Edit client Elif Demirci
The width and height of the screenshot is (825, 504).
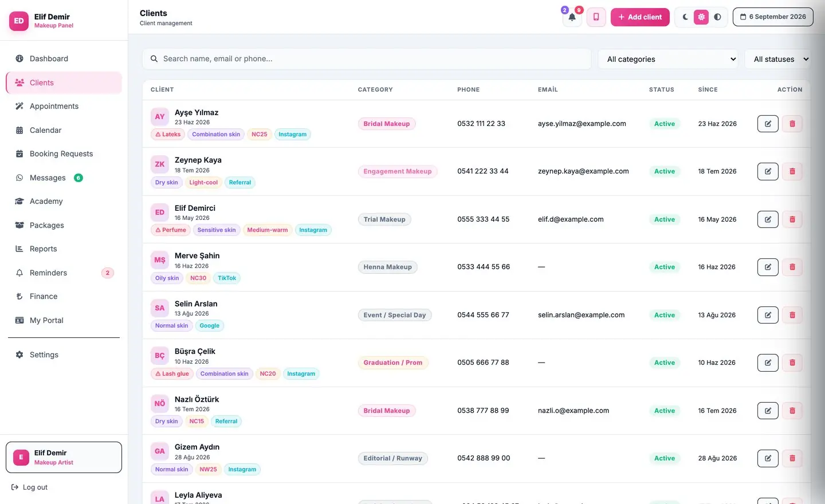click(768, 219)
